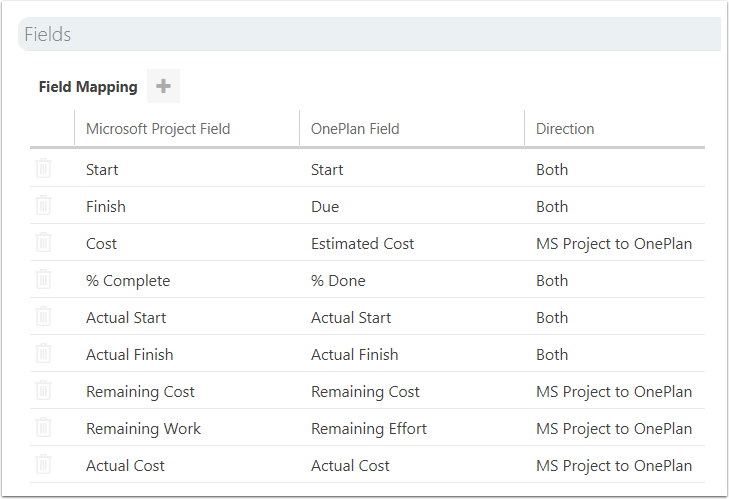Select OnePlan field 'Actual Finish'
The width and height of the screenshot is (729, 499).
click(355, 355)
